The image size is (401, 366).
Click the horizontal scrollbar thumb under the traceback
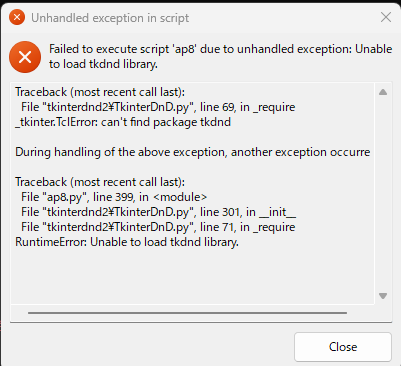pyautogui.click(x=187, y=313)
